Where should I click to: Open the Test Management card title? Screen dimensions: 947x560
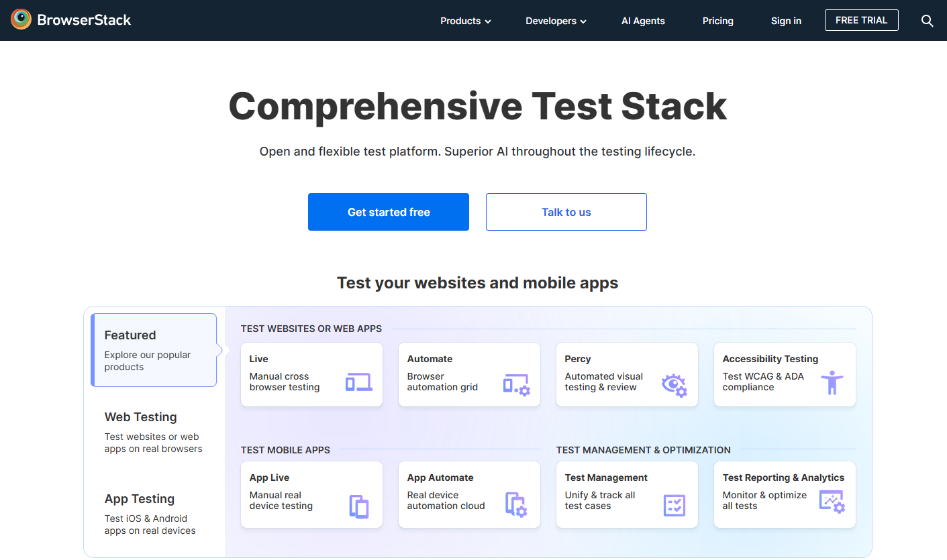coord(606,478)
